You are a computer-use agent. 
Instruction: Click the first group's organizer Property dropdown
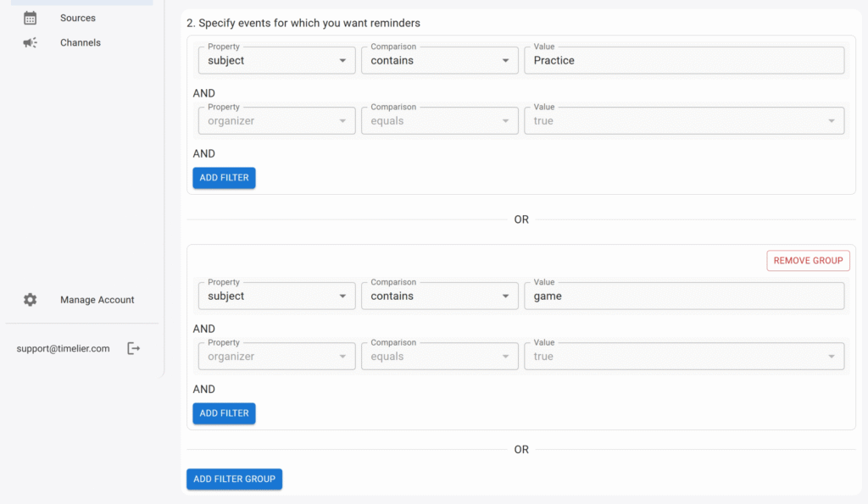coord(276,121)
